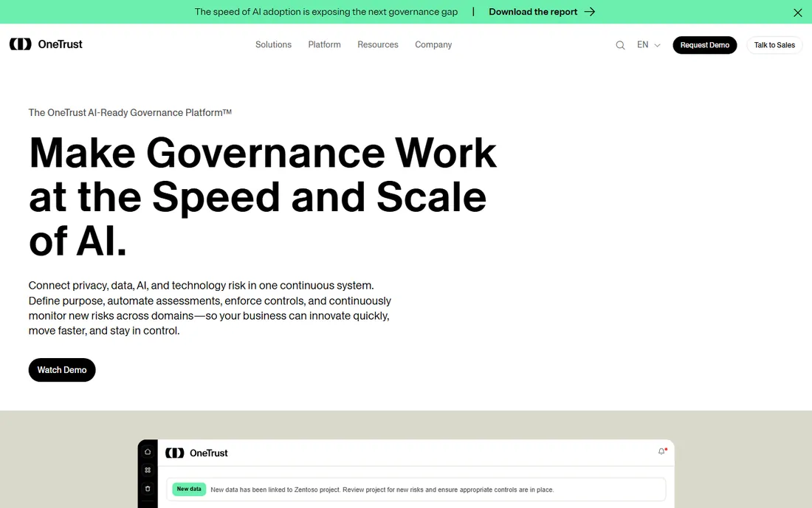The width and height of the screenshot is (812, 508).
Task: Click the OneTrust logo in header
Action: pos(46,44)
